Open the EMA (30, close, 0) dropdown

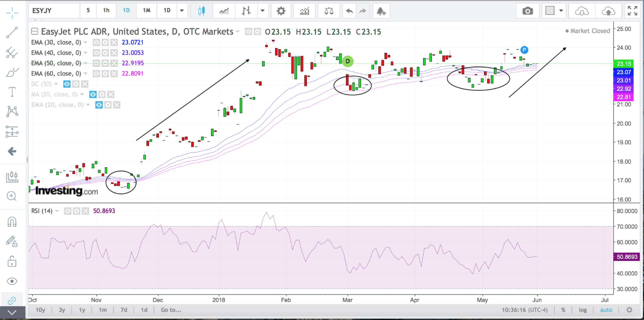click(86, 42)
